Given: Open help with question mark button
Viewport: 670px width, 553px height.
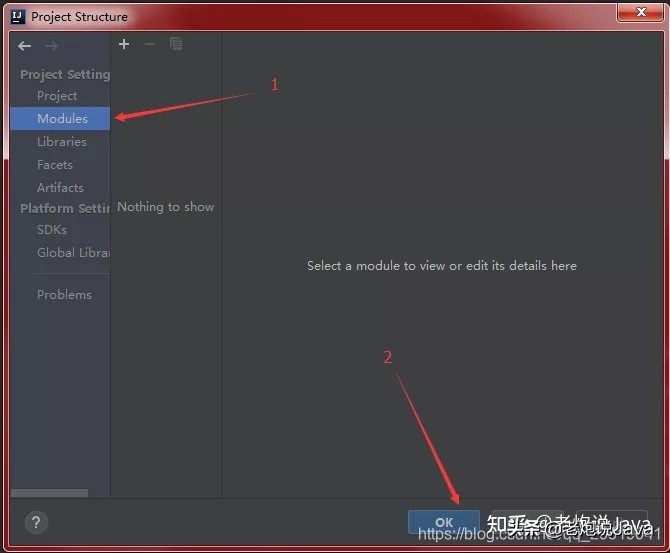Looking at the screenshot, I should click(36, 522).
